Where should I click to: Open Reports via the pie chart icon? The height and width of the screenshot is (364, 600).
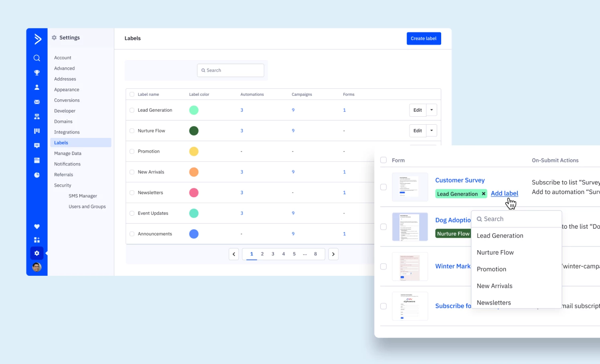click(37, 175)
